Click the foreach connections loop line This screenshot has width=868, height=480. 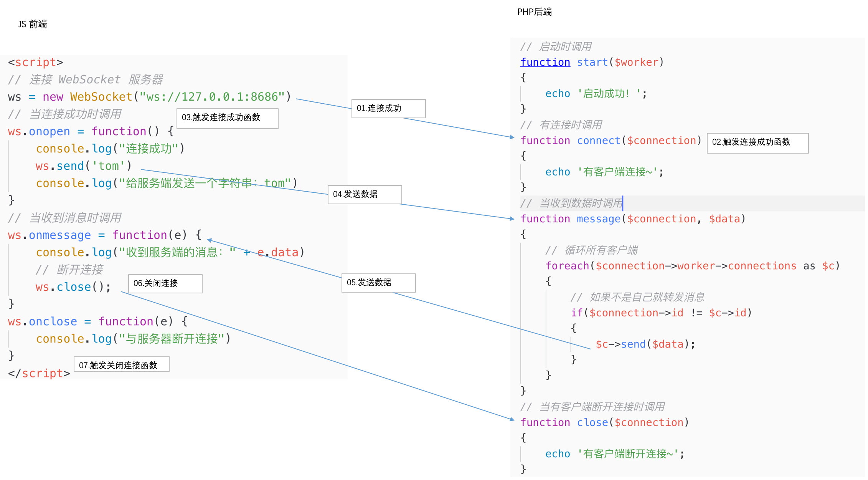click(x=693, y=266)
